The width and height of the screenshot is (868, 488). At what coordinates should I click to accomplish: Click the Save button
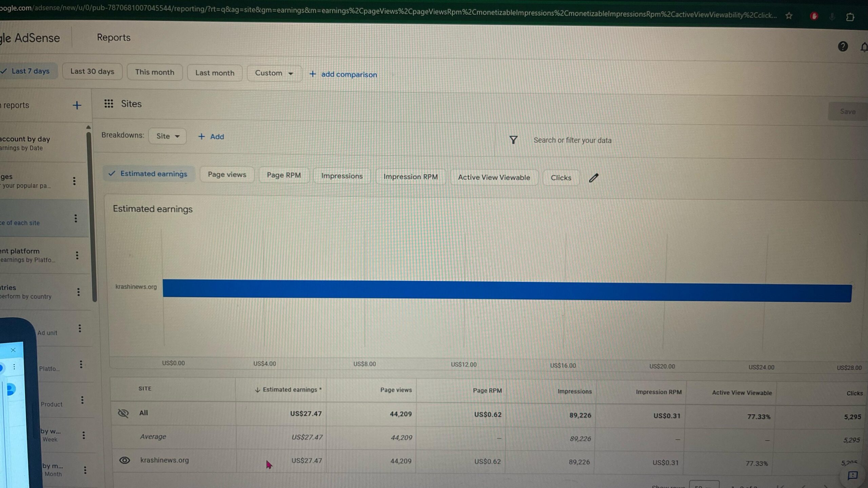[848, 111]
